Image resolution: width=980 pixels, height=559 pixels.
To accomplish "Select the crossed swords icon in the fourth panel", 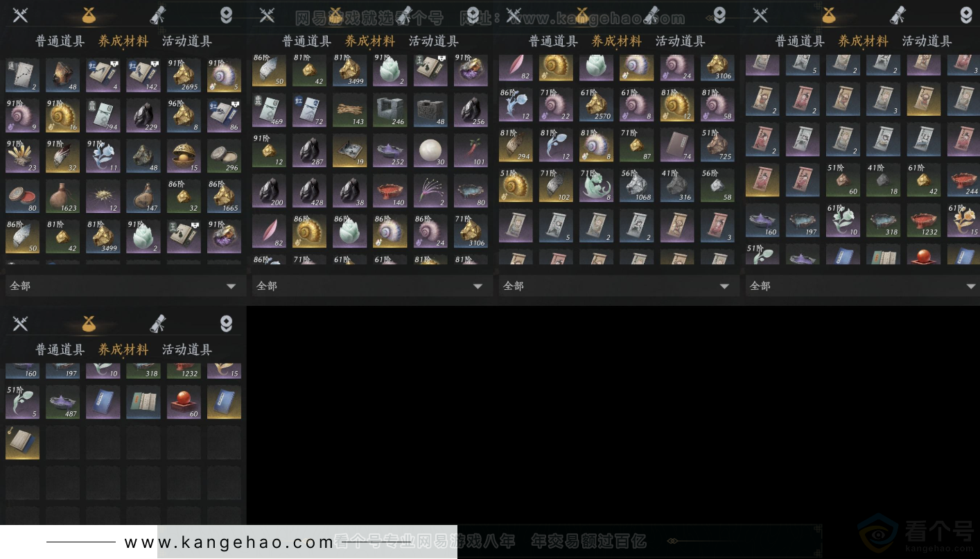I will click(x=760, y=14).
